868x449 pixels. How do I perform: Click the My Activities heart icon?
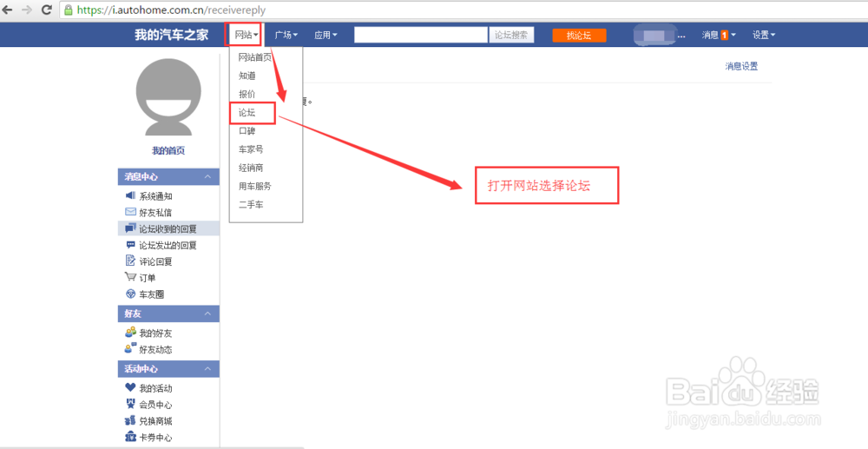[x=131, y=387]
